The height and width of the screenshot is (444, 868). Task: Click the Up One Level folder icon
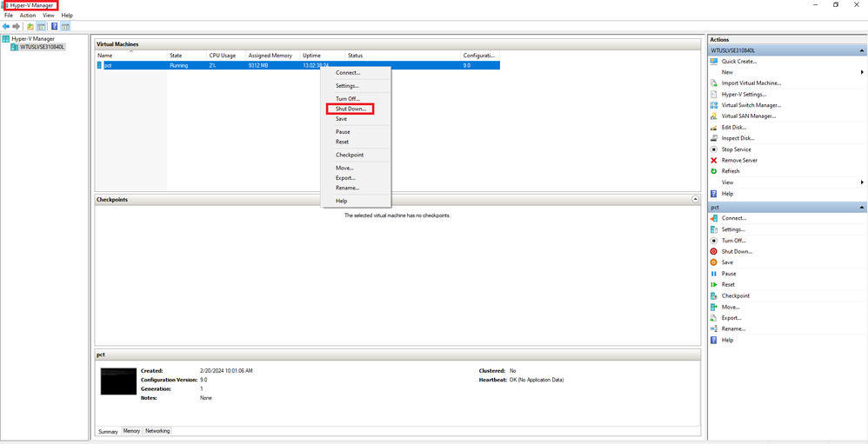pos(30,26)
